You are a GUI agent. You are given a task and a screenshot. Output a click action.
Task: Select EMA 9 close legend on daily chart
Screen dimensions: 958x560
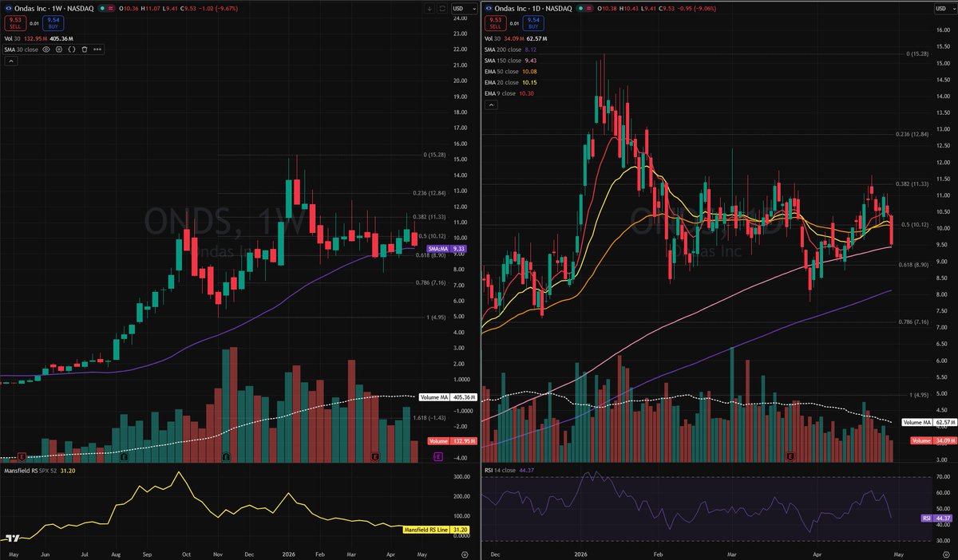tap(501, 93)
